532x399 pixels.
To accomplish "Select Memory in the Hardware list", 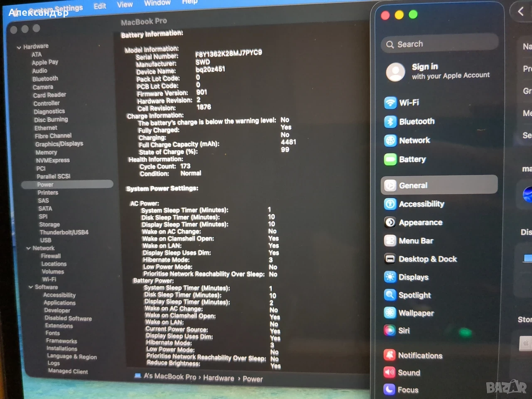I will click(47, 152).
